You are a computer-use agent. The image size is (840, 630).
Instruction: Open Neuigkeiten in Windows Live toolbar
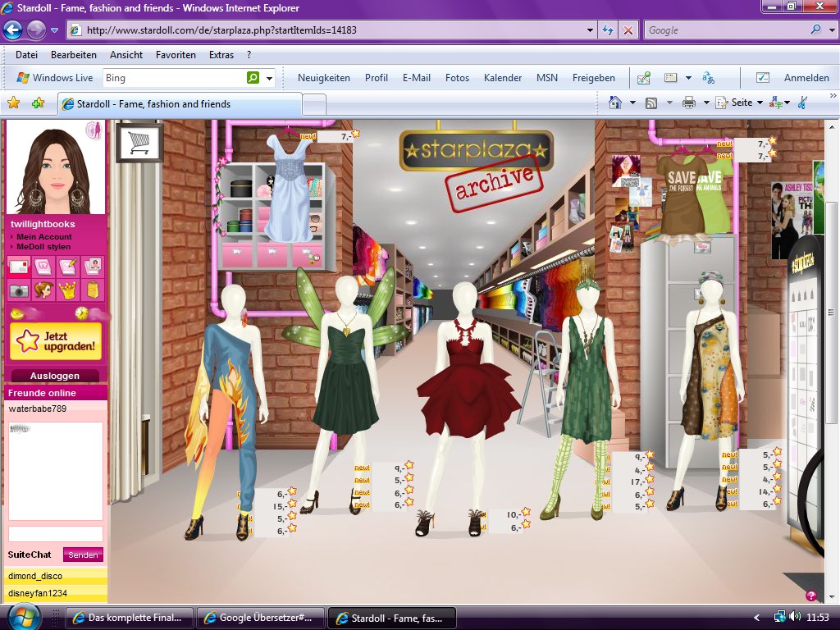point(323,78)
